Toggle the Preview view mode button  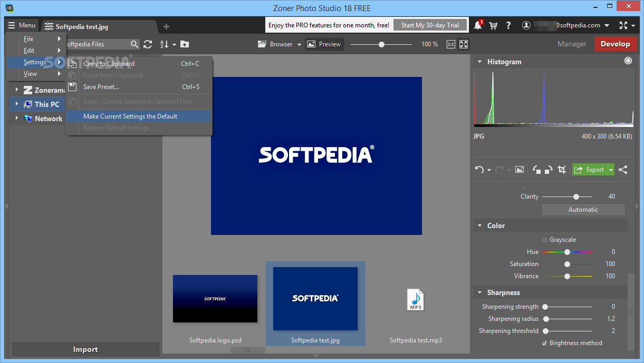tap(324, 44)
